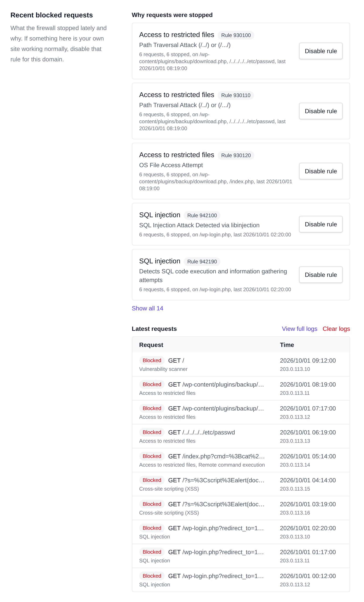Screen dimensions: 364x602
Task: Open the Show all 14 link
Action: tap(147, 308)
